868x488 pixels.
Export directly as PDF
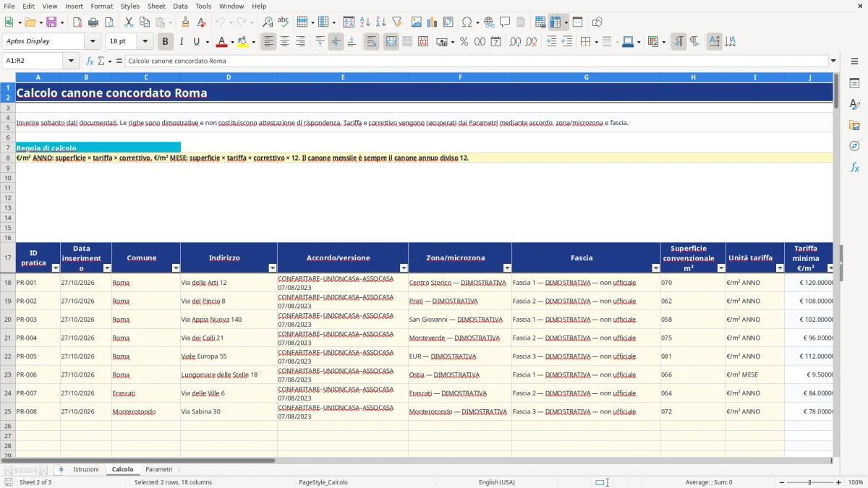77,22
